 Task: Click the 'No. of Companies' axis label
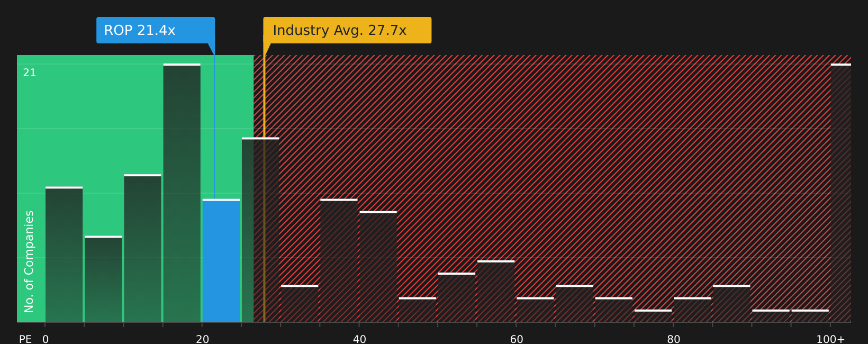(29, 261)
